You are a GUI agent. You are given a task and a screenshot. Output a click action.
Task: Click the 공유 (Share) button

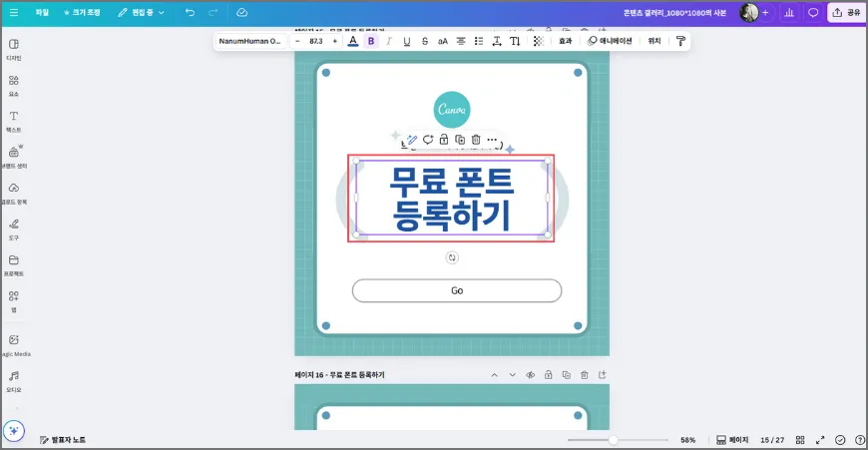tap(846, 12)
